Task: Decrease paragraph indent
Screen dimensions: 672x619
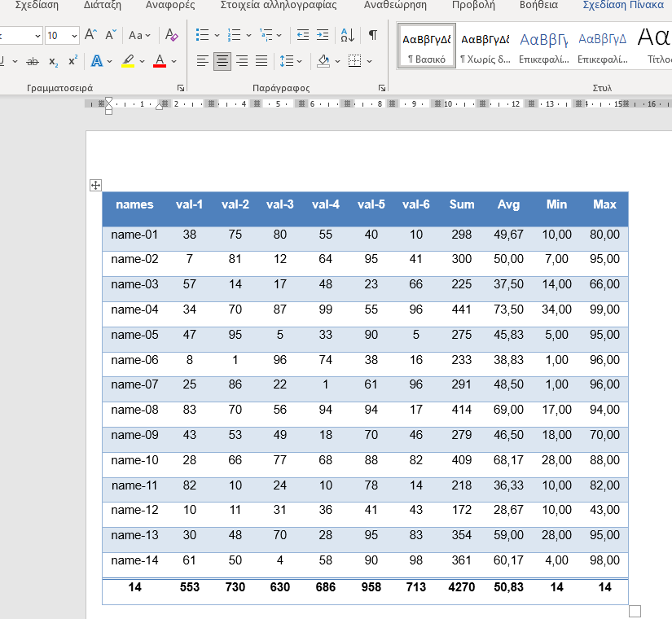Action: pos(303,35)
